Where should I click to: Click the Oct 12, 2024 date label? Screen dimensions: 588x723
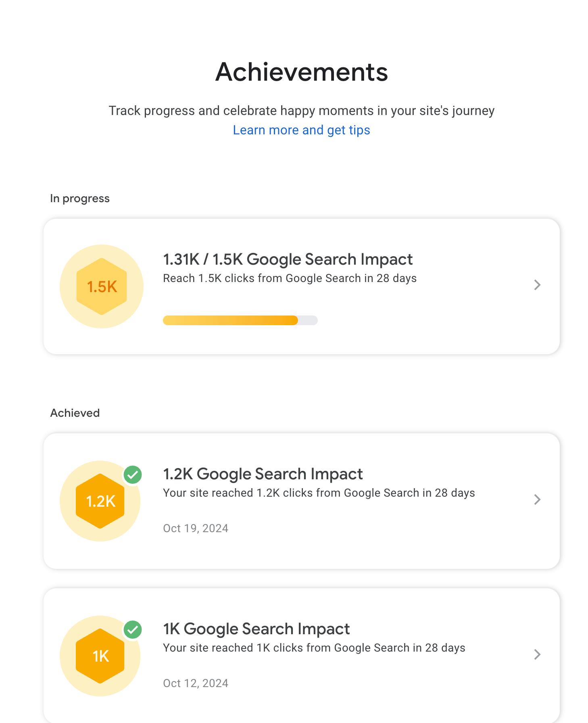tap(196, 683)
